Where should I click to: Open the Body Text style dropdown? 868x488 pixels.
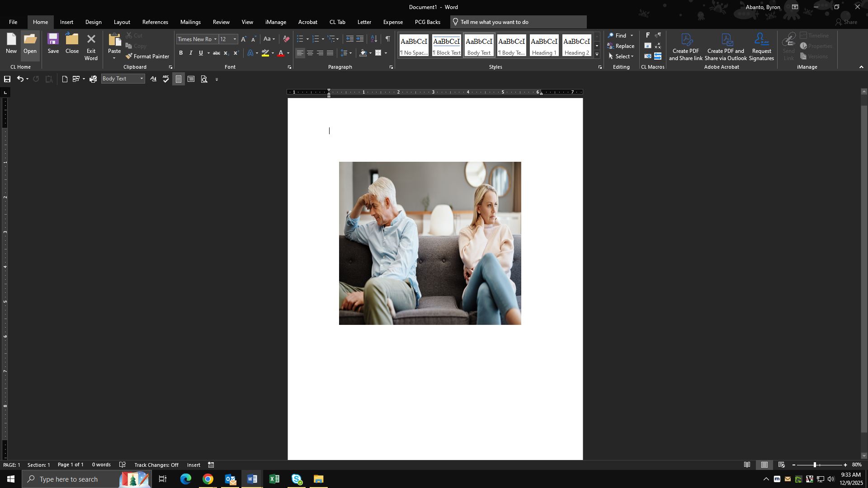[x=142, y=79]
